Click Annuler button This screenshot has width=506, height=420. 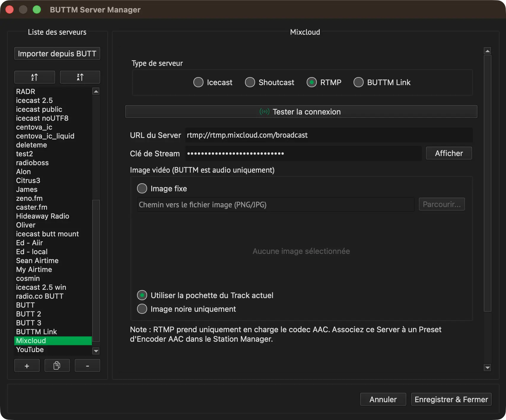point(383,399)
